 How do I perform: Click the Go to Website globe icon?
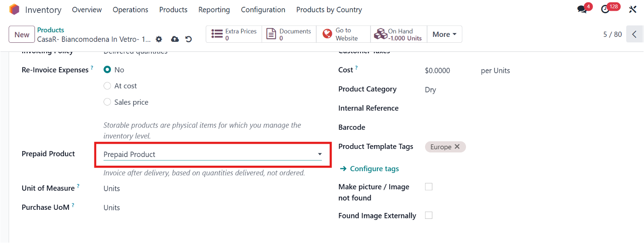point(327,34)
